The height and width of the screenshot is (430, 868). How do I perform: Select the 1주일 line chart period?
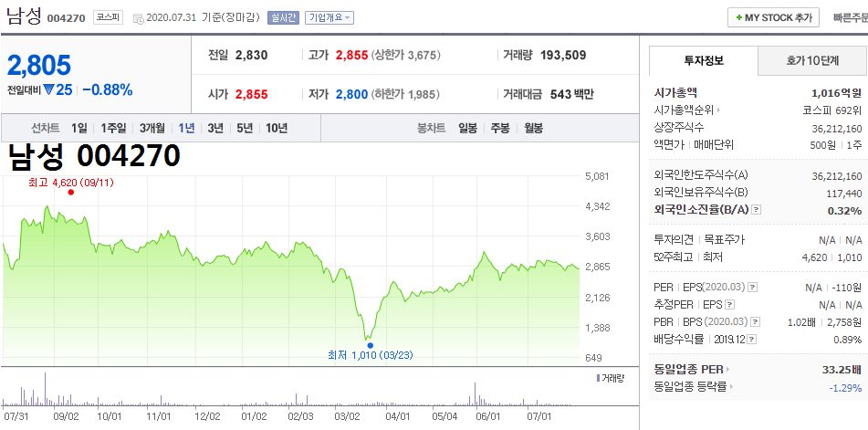tap(113, 129)
